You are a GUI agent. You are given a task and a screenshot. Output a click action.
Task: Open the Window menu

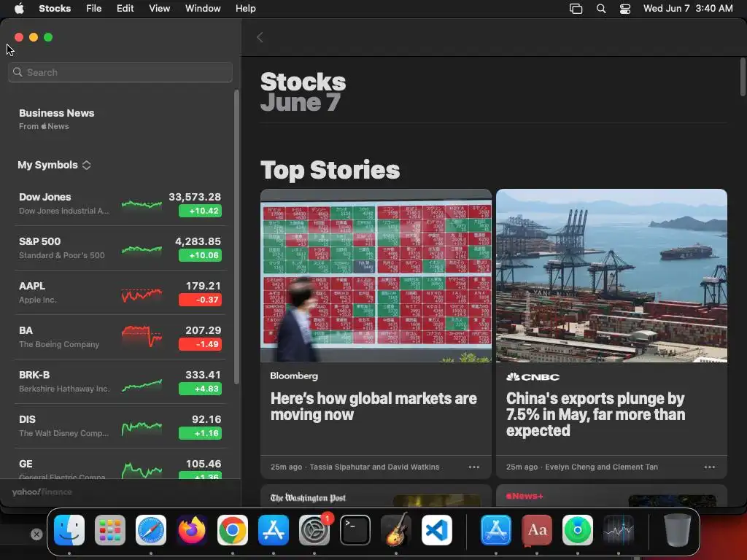pos(203,9)
